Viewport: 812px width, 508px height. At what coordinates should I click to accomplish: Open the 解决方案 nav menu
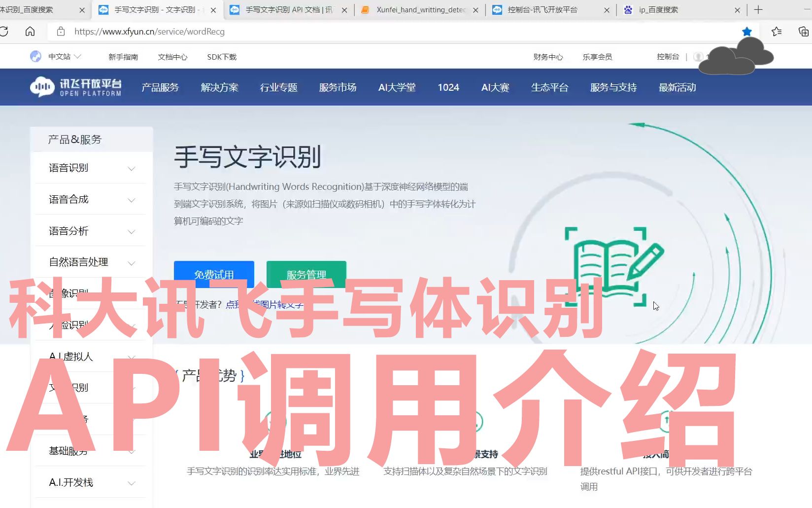(x=219, y=87)
